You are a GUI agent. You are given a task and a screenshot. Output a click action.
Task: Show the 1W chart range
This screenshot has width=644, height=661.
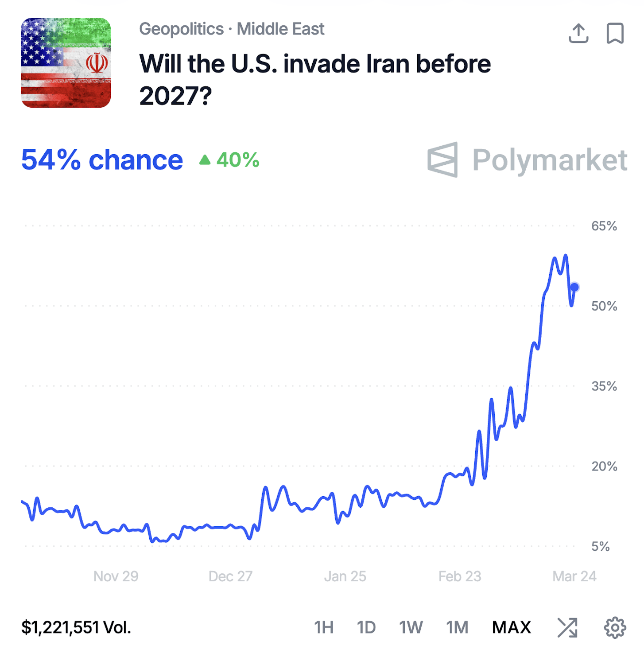(x=411, y=627)
